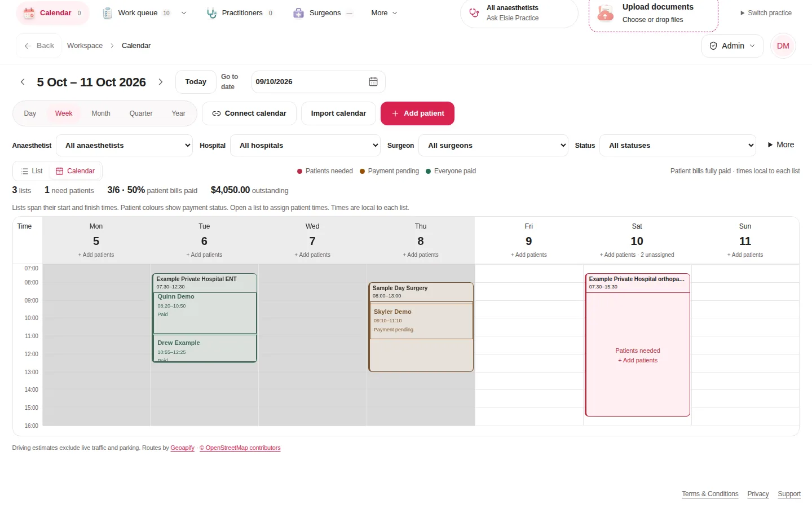Select the Week view tab
The height and width of the screenshot is (508, 812).
click(x=64, y=113)
